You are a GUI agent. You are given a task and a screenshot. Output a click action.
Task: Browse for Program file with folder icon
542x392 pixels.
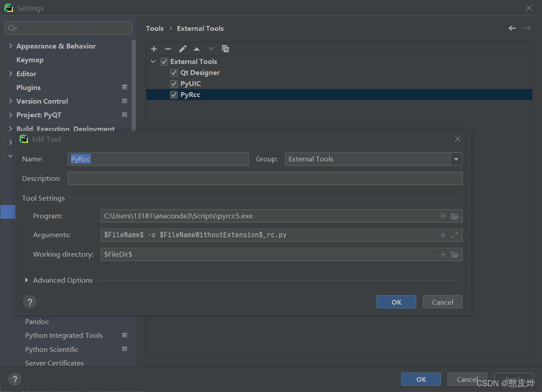click(x=455, y=216)
